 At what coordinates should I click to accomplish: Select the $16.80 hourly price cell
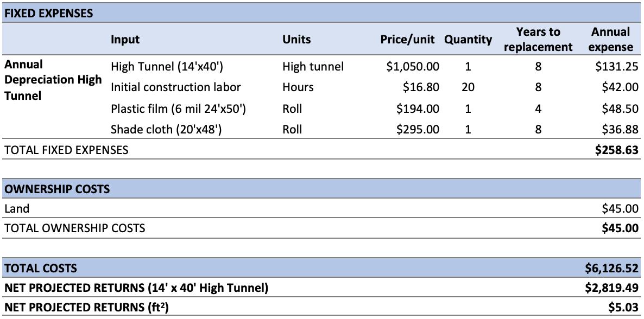pyautogui.click(x=420, y=87)
